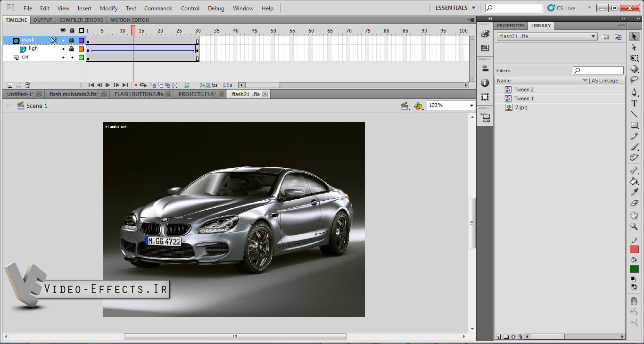Select the Selection (arrow) tool
This screenshot has width=644, height=344.
click(634, 37)
